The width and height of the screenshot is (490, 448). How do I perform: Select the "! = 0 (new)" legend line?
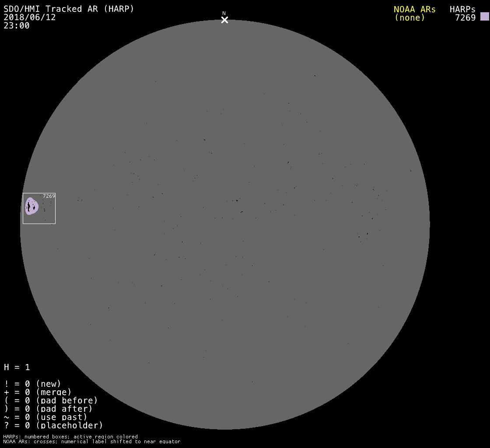[32, 384]
